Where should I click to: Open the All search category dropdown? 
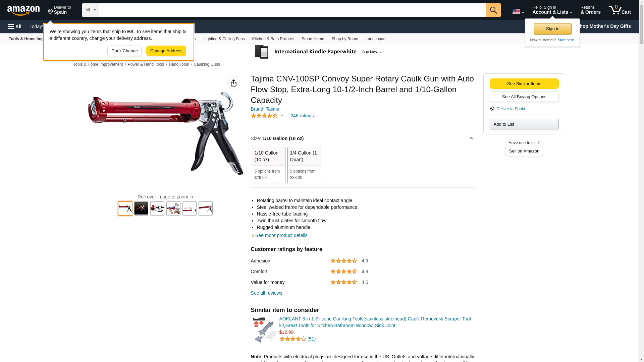[90, 10]
